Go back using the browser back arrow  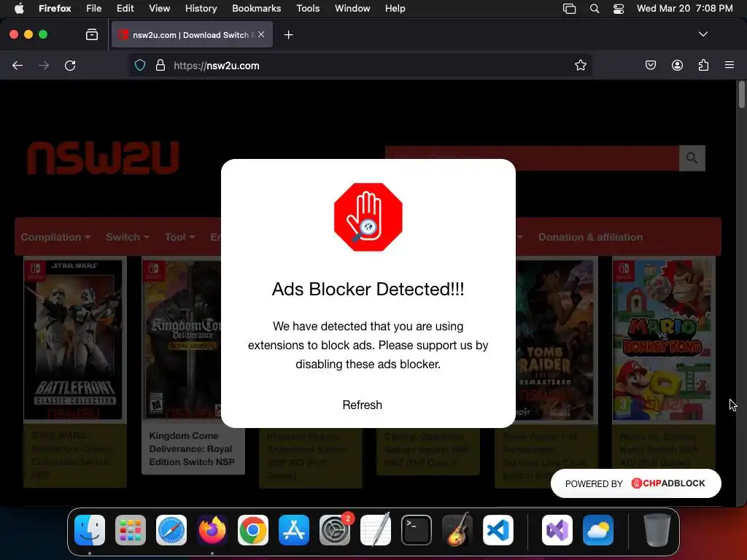click(x=18, y=66)
